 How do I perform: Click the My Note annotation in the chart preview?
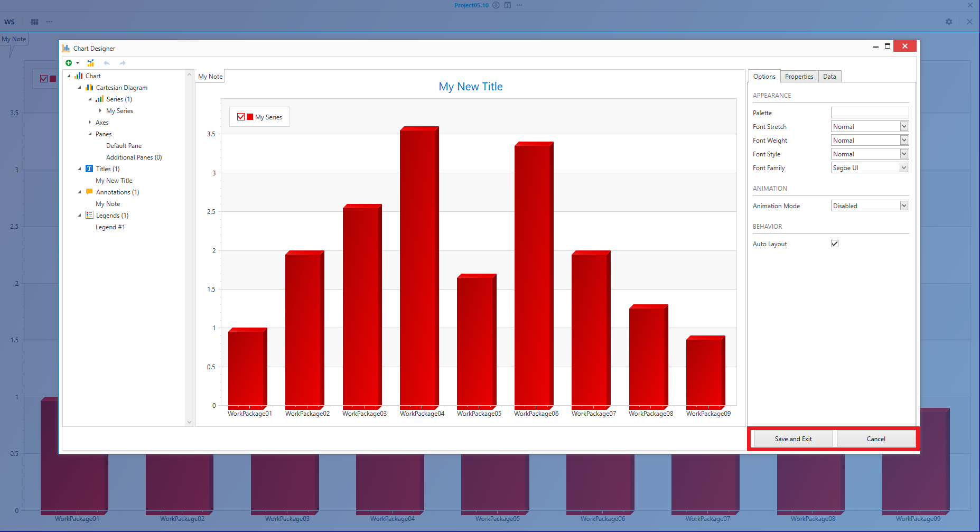[x=210, y=77]
